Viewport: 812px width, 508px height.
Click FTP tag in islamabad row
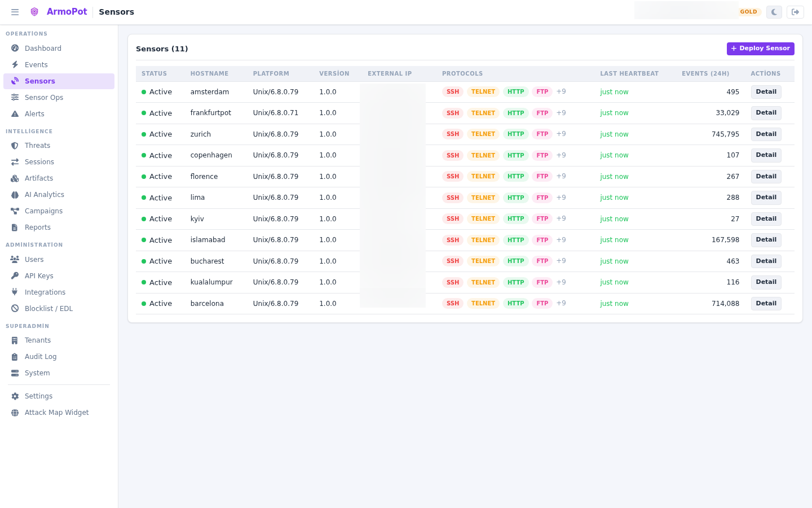[542, 240]
